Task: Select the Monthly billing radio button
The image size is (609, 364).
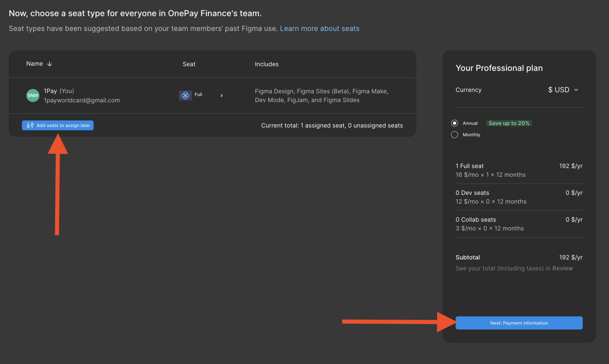Action: (x=455, y=135)
